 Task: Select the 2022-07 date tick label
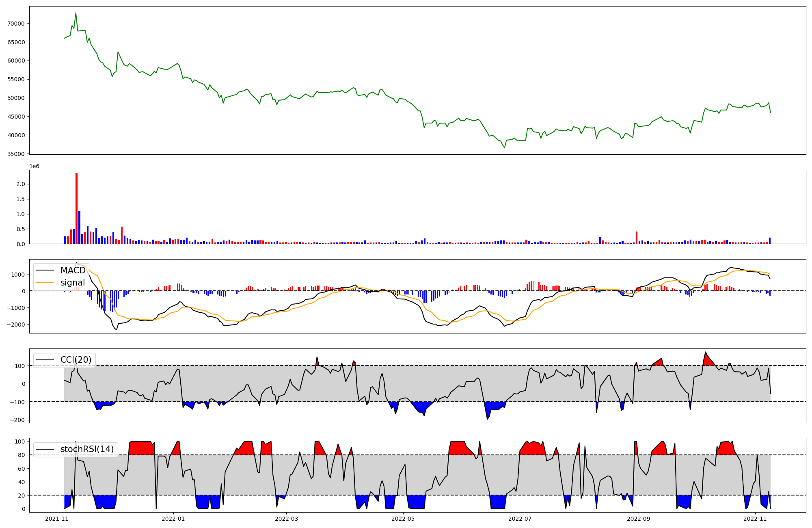(x=520, y=519)
